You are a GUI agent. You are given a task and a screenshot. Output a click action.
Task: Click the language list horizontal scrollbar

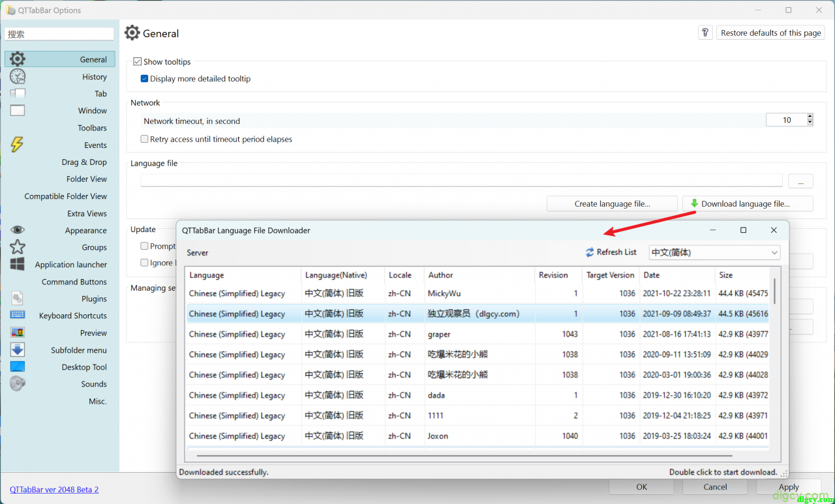click(x=463, y=456)
